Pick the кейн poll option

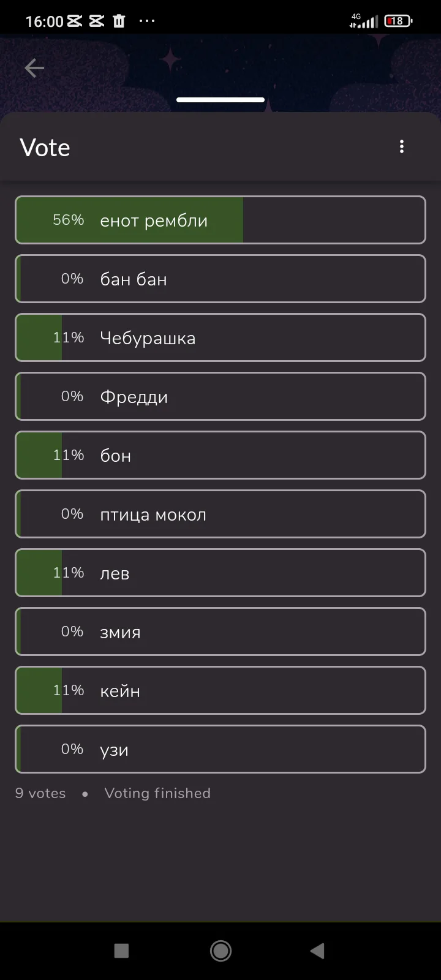(221, 690)
